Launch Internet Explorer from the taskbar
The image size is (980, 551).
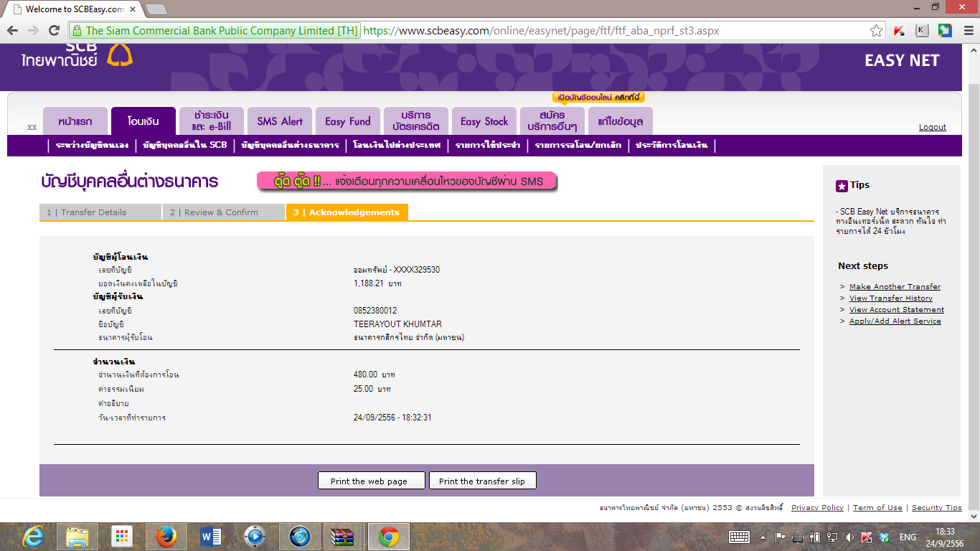point(32,537)
